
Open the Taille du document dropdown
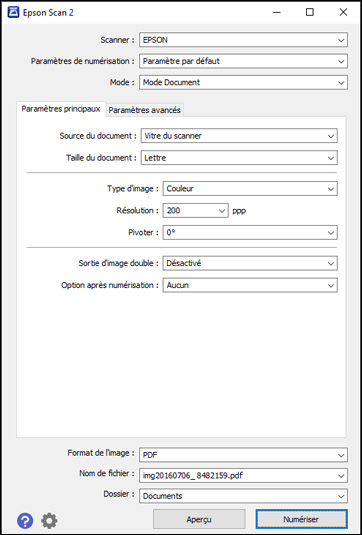point(239,158)
